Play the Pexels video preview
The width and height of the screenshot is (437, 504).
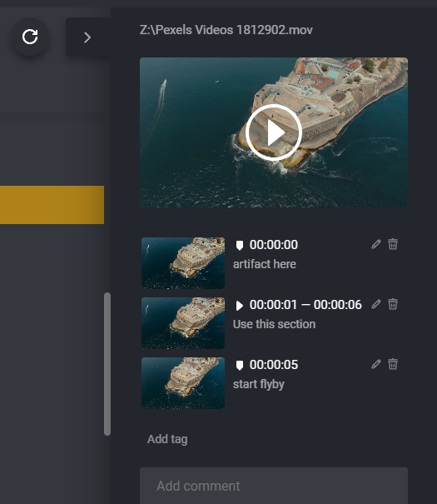[x=274, y=132]
